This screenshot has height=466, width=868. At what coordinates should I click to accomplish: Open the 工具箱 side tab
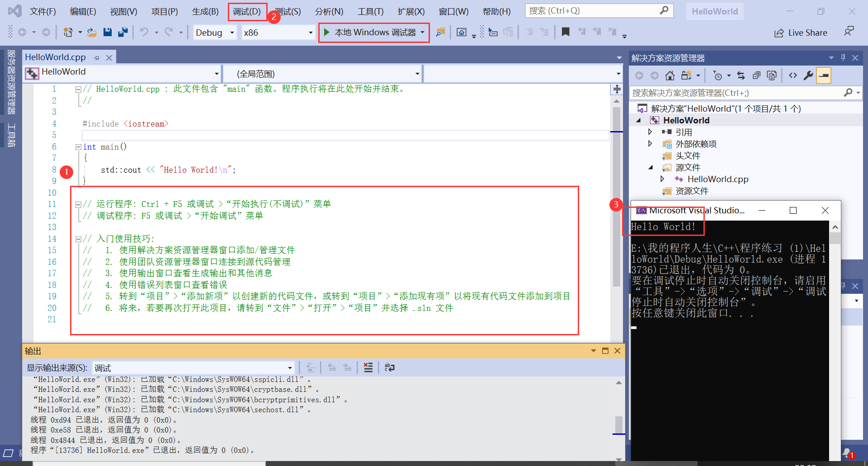[x=11, y=135]
